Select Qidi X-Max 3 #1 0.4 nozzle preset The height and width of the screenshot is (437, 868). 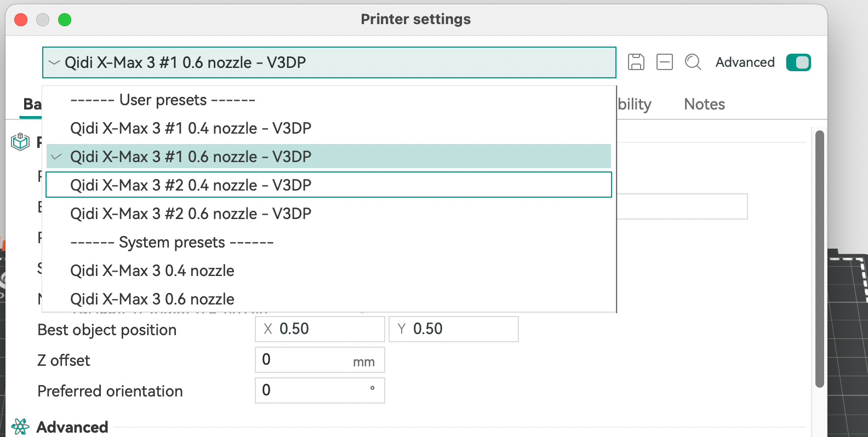[191, 128]
